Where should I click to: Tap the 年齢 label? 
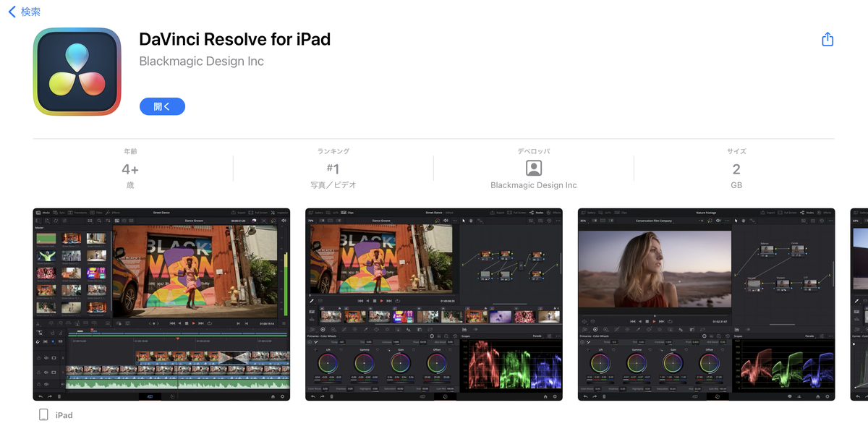130,151
